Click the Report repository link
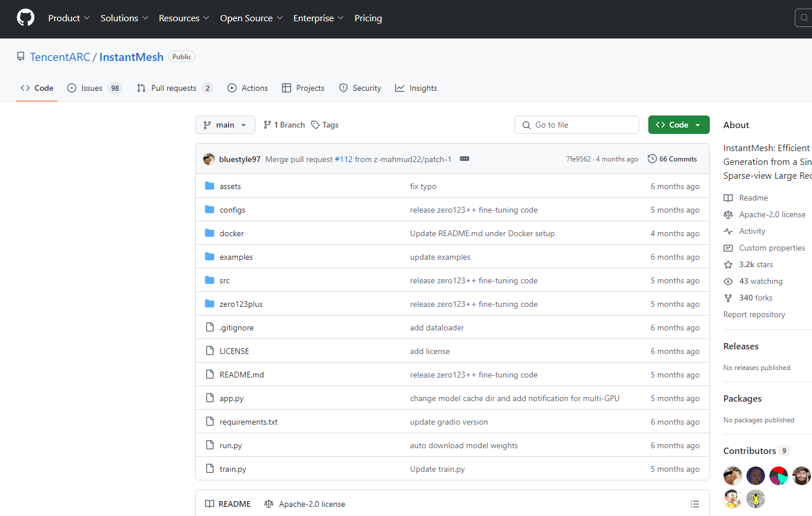 [x=754, y=314]
